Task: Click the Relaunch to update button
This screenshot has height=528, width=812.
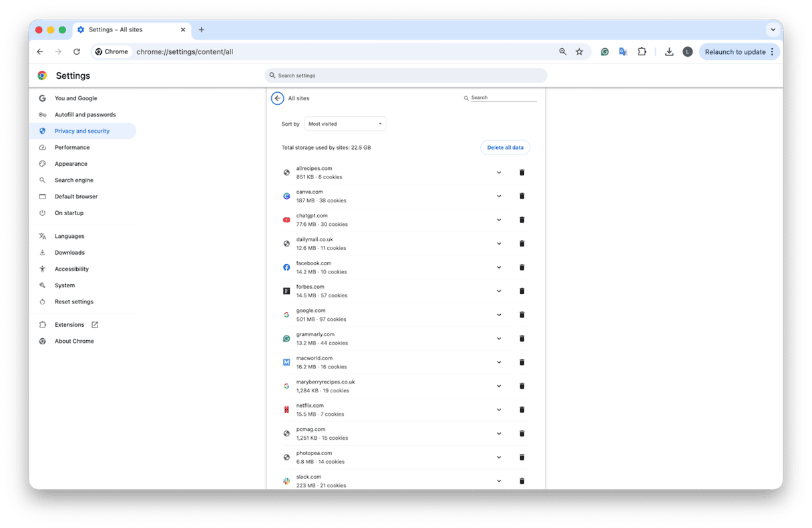Action: click(735, 51)
